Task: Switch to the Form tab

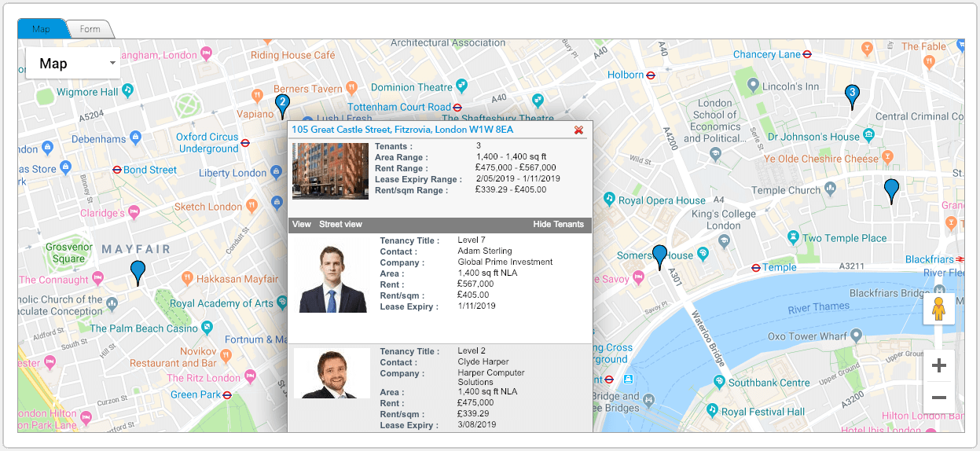Action: tap(90, 30)
